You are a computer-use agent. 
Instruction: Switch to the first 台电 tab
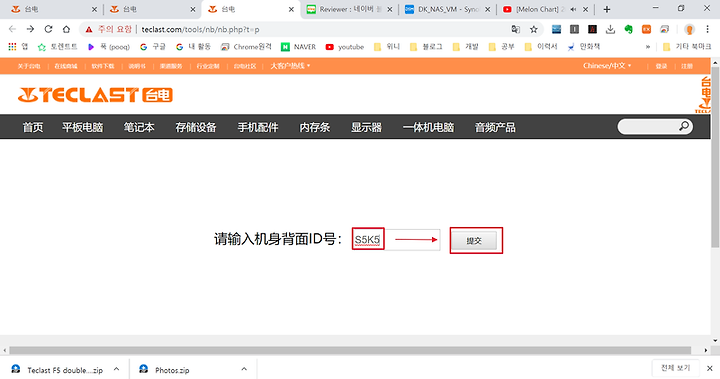[x=54, y=9]
